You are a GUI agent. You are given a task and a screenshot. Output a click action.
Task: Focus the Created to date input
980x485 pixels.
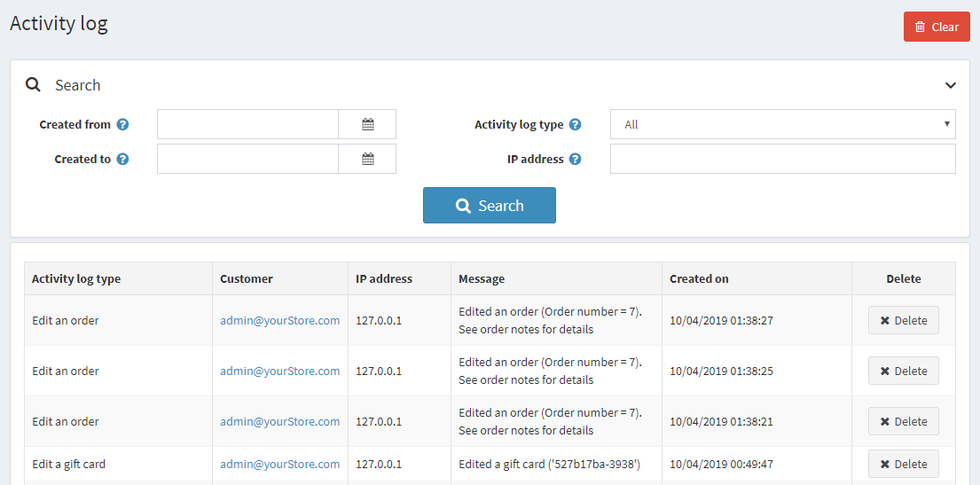point(247,160)
